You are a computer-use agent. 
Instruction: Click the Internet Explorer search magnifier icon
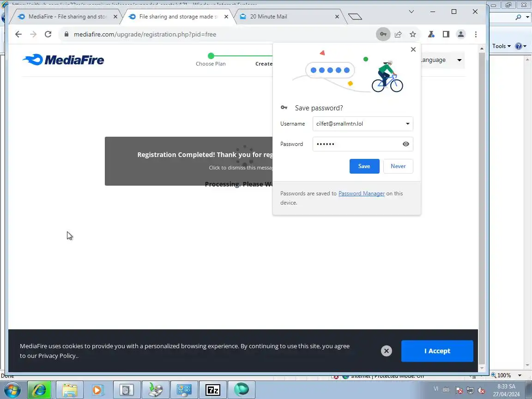pos(518,17)
